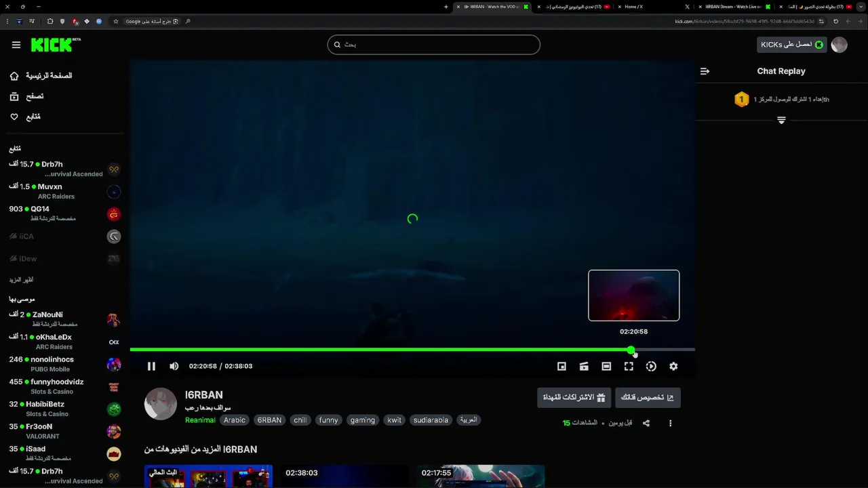Pause the video playback
868x488 pixels.
pos(151,366)
